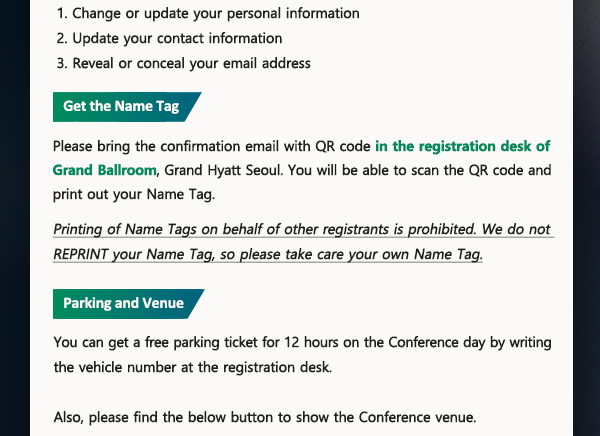Open the green 'in the registration desk of' text

(463, 146)
